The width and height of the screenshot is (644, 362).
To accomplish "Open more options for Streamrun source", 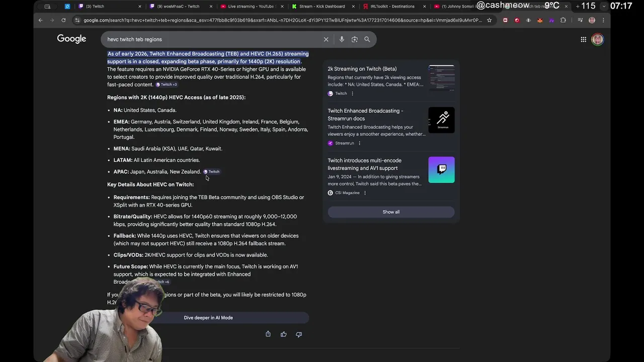I will (359, 143).
